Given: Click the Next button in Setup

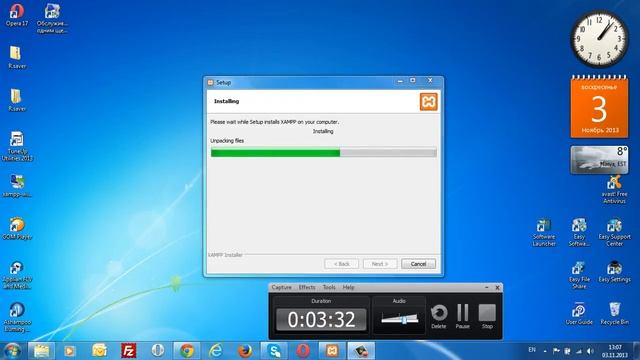Looking at the screenshot, I should click(380, 264).
